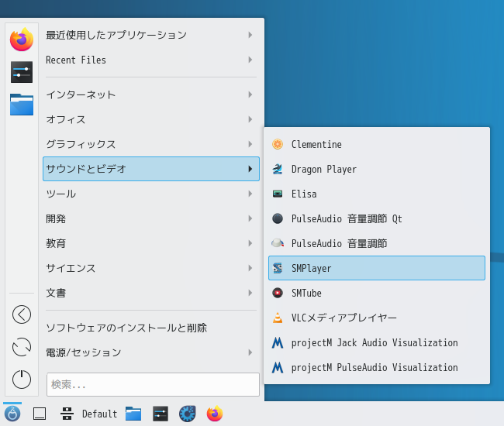This screenshot has height=426, width=504.
Task: Launch projectM Jack Audio Visualization entry
Action: coord(377,342)
